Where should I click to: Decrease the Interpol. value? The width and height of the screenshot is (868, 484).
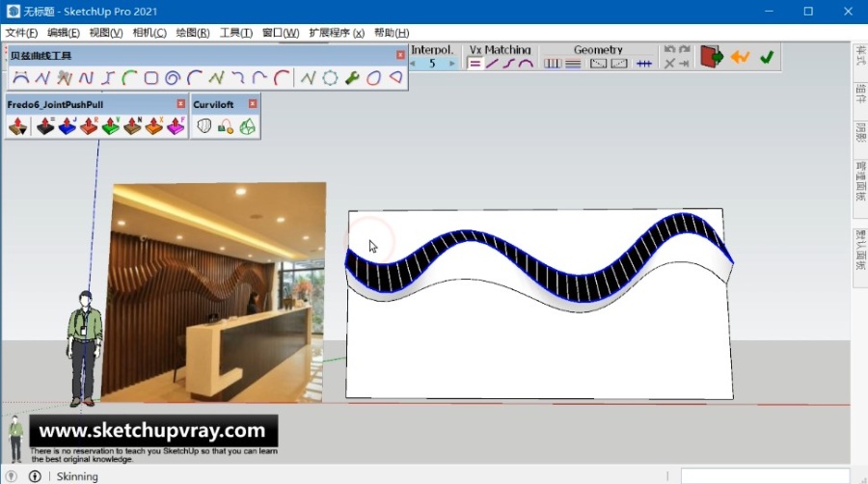413,64
